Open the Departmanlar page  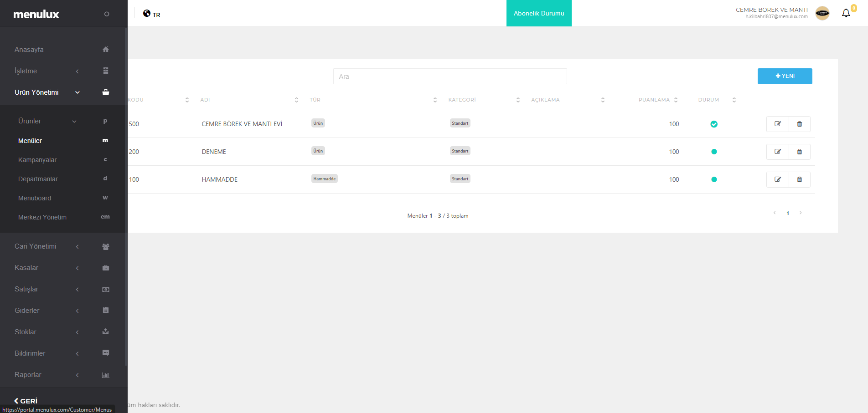pos(38,179)
